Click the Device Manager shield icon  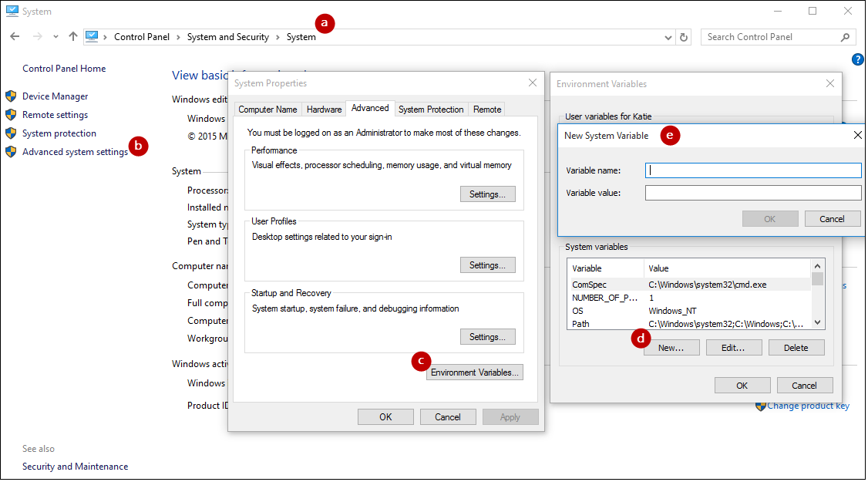pyautogui.click(x=11, y=96)
